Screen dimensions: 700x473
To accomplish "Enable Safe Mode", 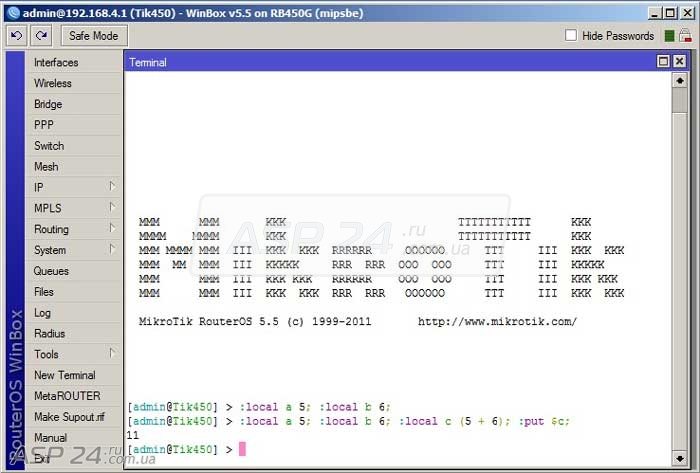I will click(93, 36).
